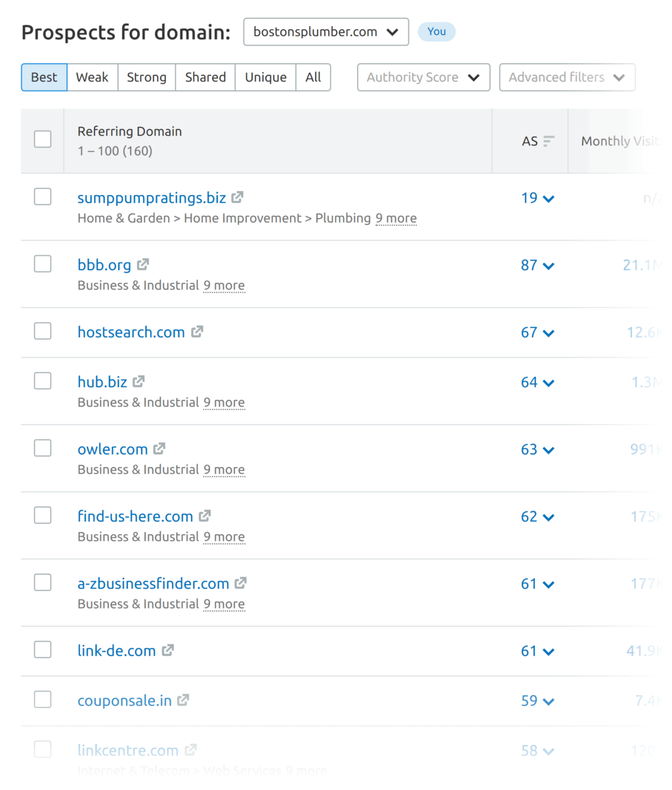Screen dimensions: 672x790
Task: Open the Authority Score filter dropdown
Action: (x=423, y=77)
